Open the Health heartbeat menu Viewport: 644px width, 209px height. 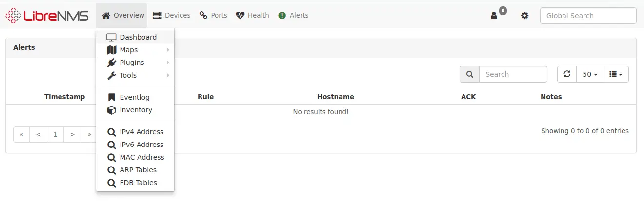coord(252,15)
